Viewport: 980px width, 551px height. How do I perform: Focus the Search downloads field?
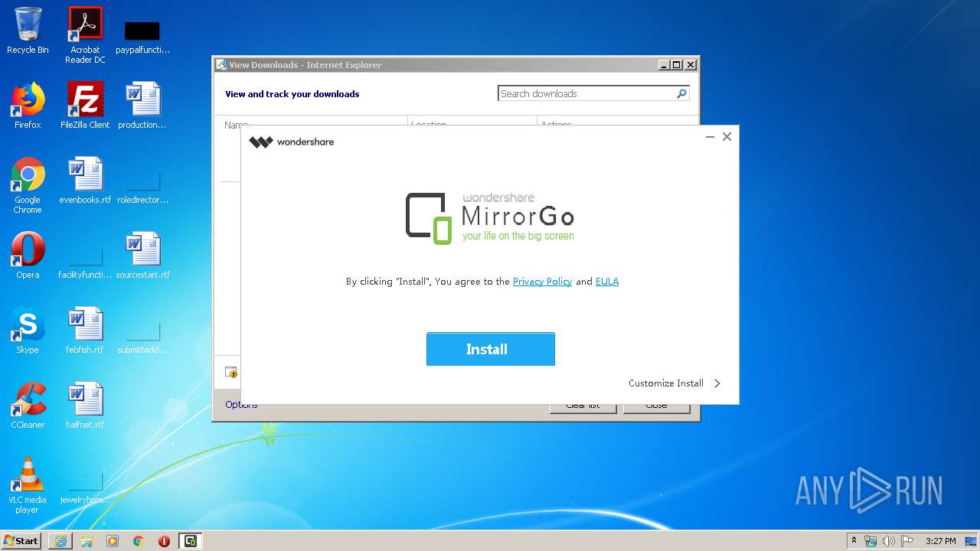click(586, 93)
